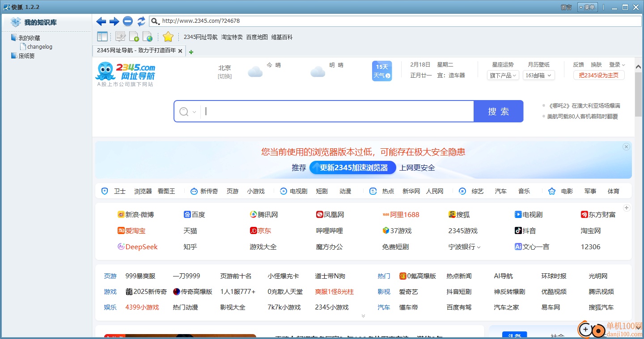Go back with the blue left arrow

101,21
